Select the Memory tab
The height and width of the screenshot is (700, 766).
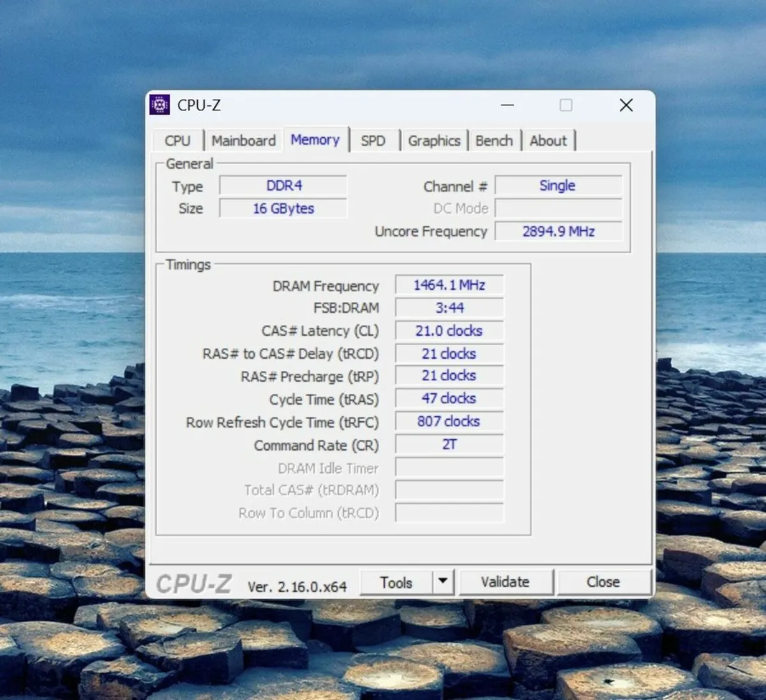(315, 139)
